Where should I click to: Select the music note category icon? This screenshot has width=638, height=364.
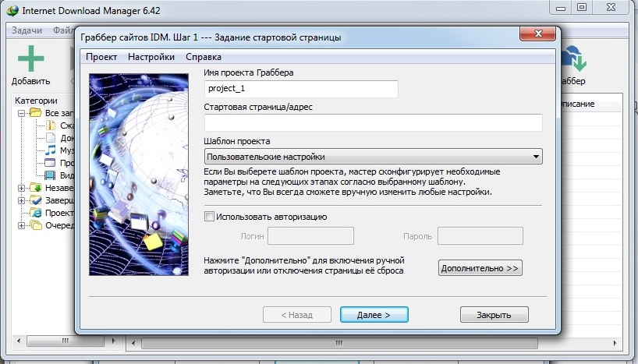pos(51,150)
